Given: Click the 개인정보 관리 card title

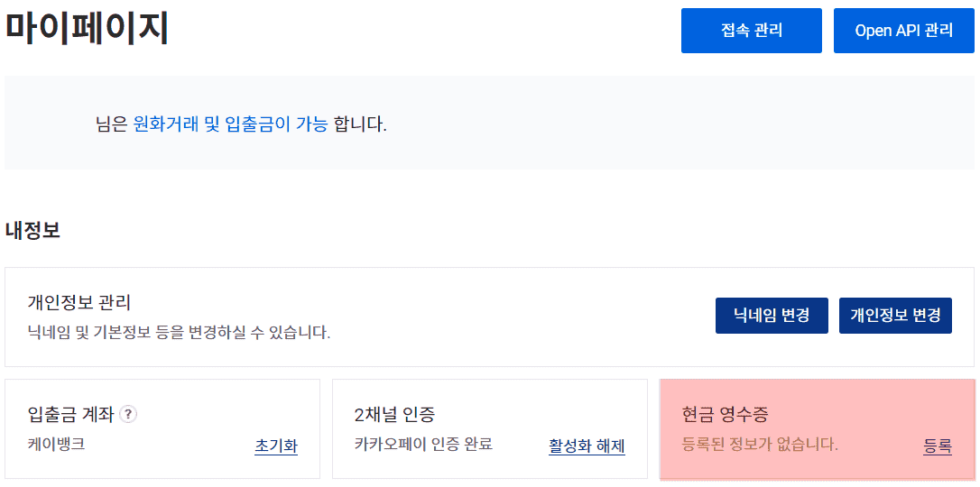Looking at the screenshot, I should click(x=79, y=302).
